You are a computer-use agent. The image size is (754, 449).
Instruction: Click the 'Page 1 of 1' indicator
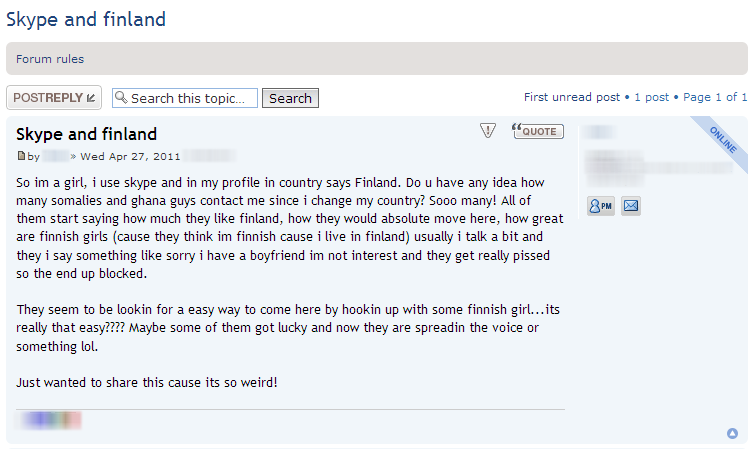point(715,97)
